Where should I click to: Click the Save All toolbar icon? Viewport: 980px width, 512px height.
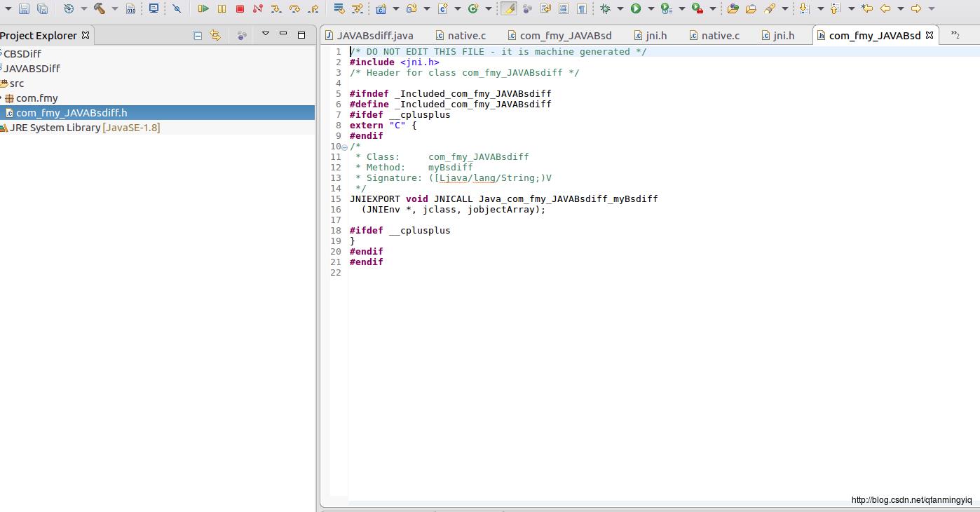(x=42, y=8)
